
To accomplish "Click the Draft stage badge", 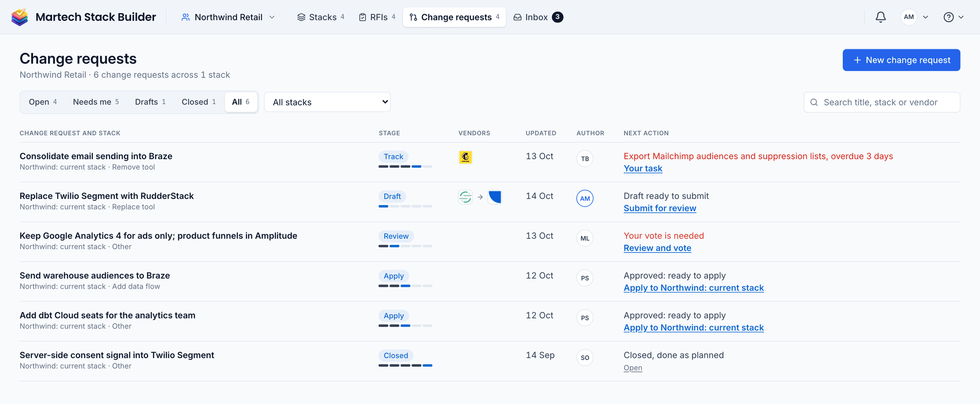I will (392, 197).
